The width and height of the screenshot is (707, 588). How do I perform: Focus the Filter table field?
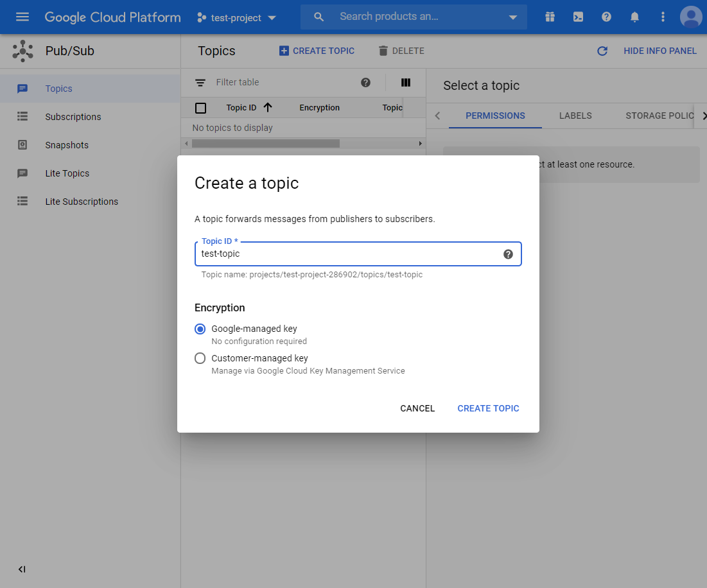[284, 82]
